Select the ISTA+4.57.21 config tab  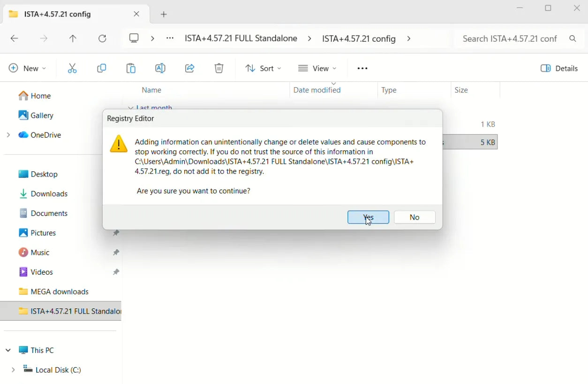pyautogui.click(x=75, y=14)
